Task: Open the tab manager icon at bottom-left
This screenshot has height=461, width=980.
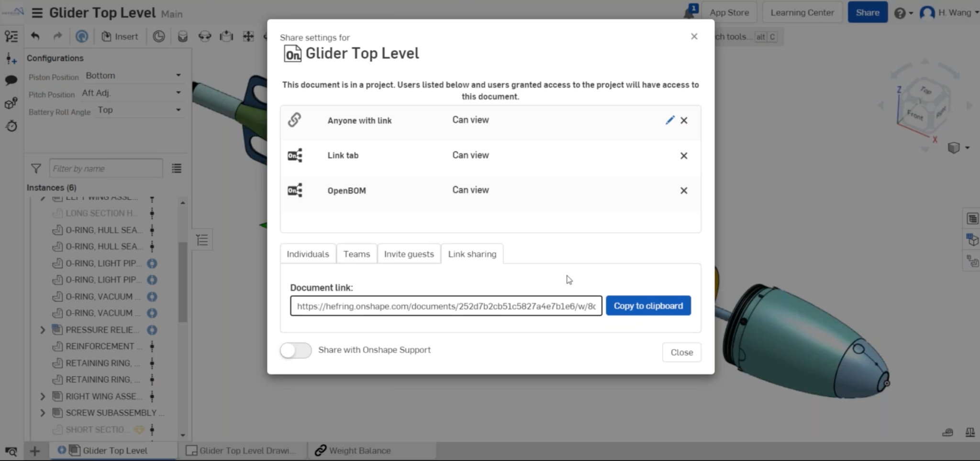Action: pos(11,451)
